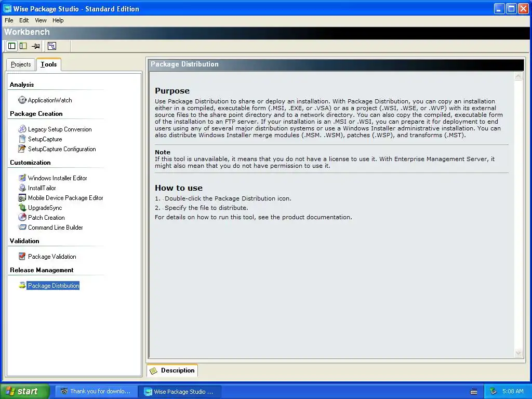Click the description scrollbar up arrow
The height and width of the screenshot is (399, 532).
(518, 76)
